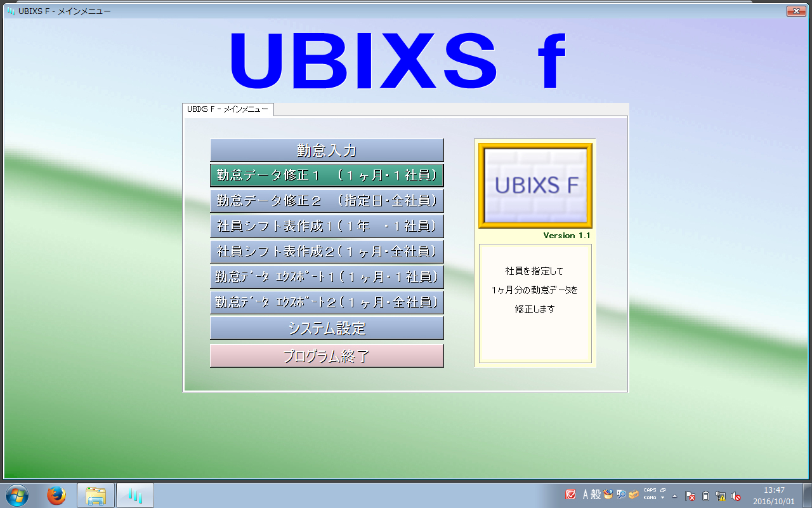Viewport: 812px width, 508px height.
Task: Click the IME input mode 'A' indicator
Action: 586,495
